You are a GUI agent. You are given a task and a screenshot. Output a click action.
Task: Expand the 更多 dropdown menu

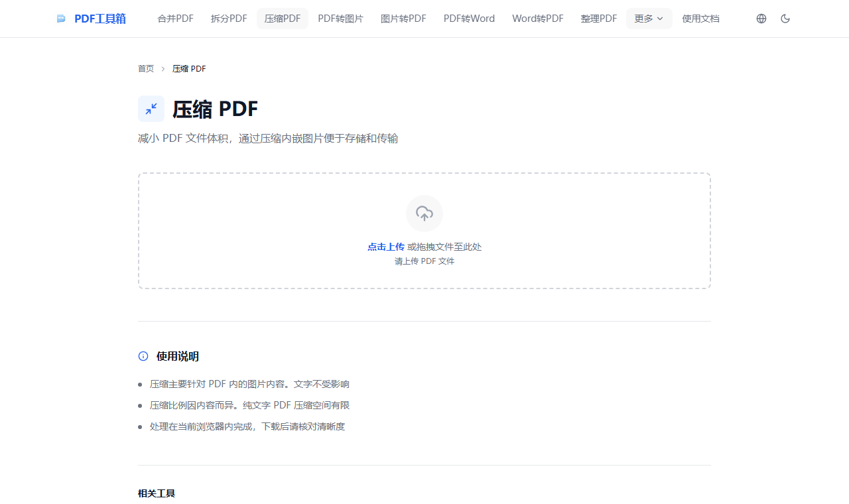649,19
